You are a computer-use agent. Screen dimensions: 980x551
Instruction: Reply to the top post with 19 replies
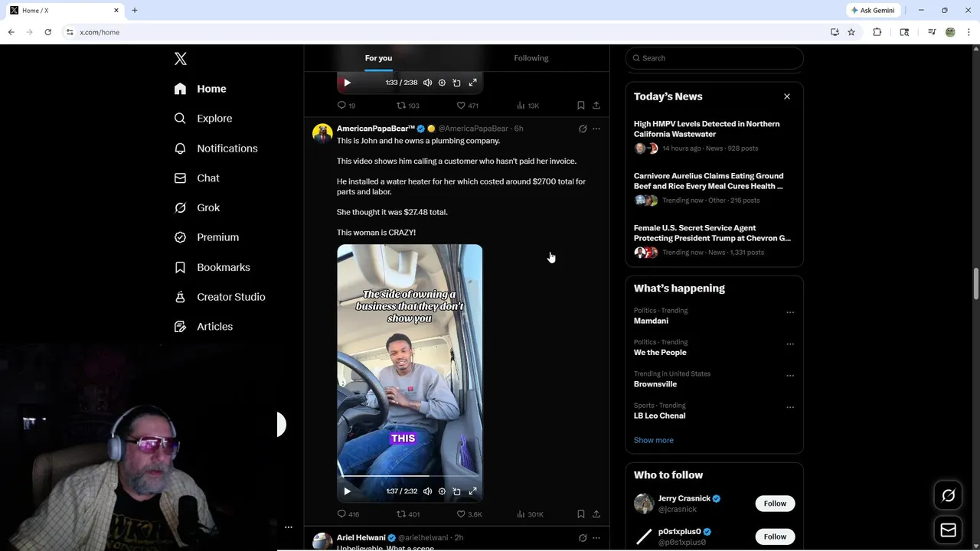[346, 106]
